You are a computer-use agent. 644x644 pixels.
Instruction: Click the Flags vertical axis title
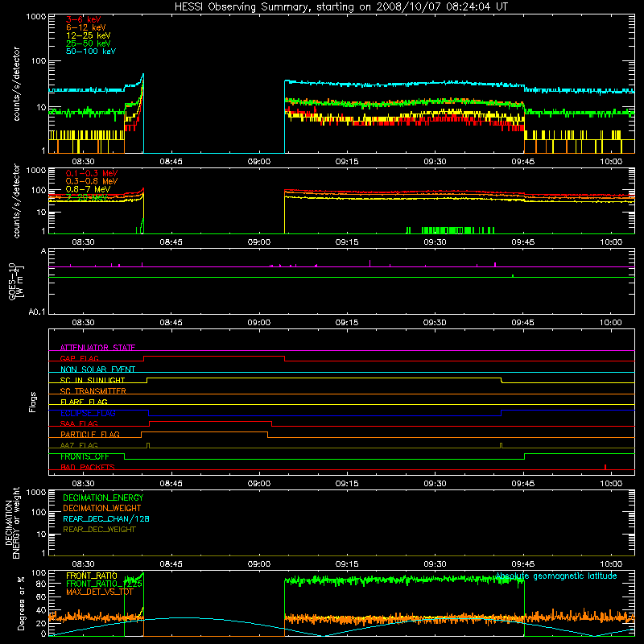[33, 402]
